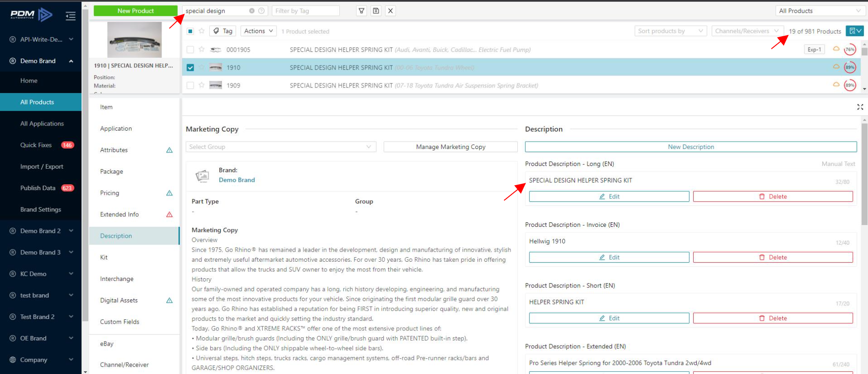View 89% completeness indicator for product 1909

pyautogui.click(x=850, y=85)
